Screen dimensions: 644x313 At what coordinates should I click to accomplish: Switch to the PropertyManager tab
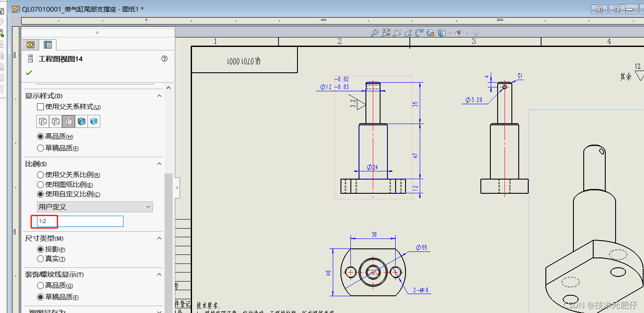pos(48,45)
